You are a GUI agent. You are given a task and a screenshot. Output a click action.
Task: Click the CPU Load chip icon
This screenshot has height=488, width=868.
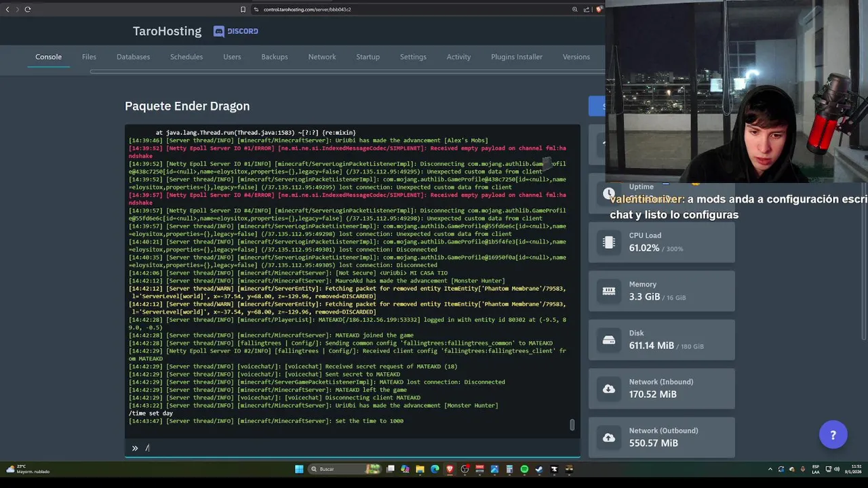pos(609,242)
